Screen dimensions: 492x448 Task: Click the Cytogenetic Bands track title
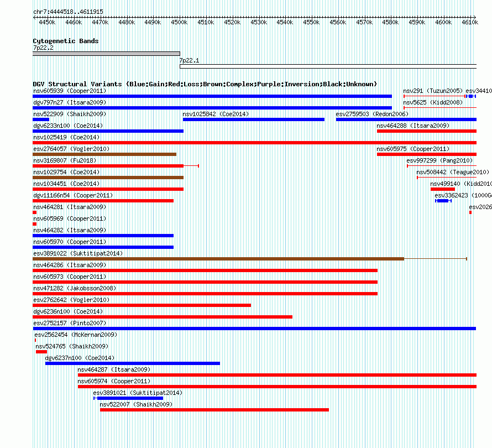click(x=66, y=41)
